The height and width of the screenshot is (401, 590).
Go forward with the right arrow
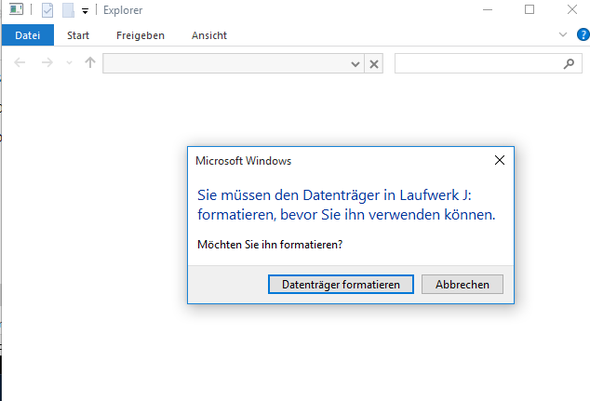pyautogui.click(x=47, y=62)
